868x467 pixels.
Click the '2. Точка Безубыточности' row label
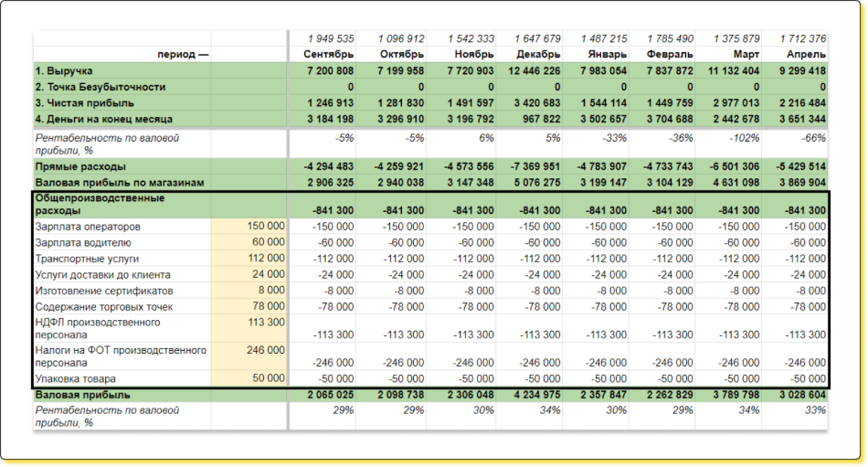click(x=101, y=87)
